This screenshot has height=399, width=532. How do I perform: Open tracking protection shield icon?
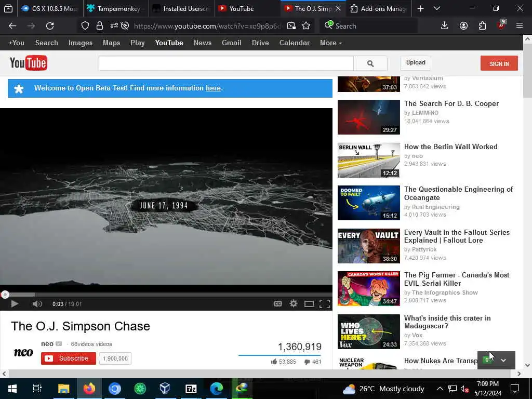85,26
